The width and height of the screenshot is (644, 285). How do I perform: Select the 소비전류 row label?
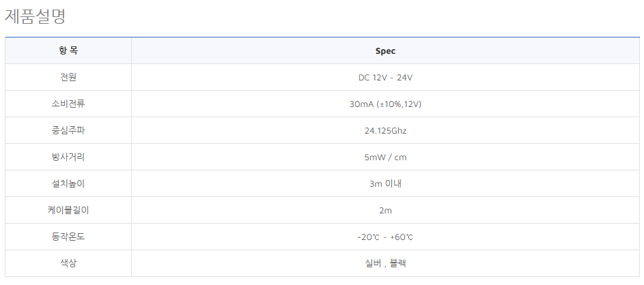(x=68, y=104)
